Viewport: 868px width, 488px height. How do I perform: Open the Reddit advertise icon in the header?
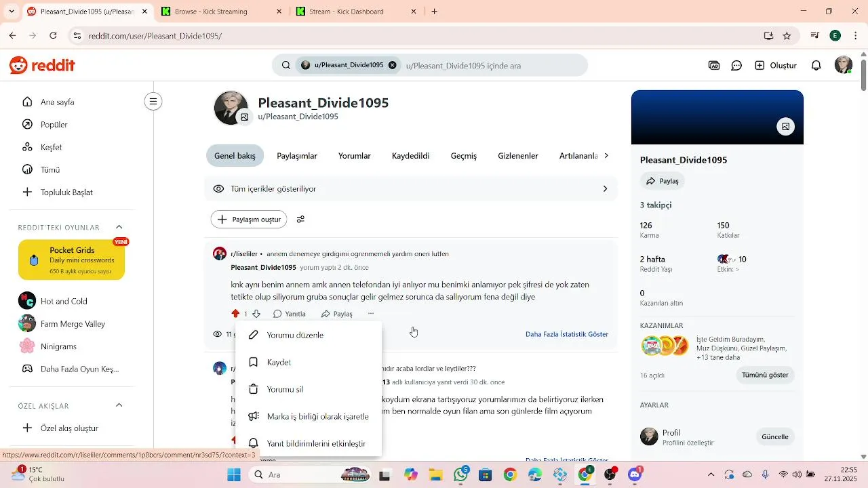pos(714,66)
